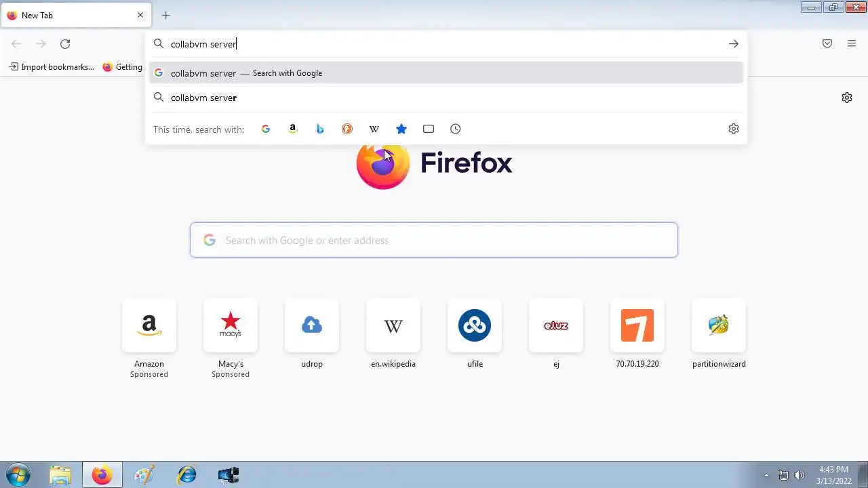
Task: Select the New Tab tab
Action: (75, 15)
